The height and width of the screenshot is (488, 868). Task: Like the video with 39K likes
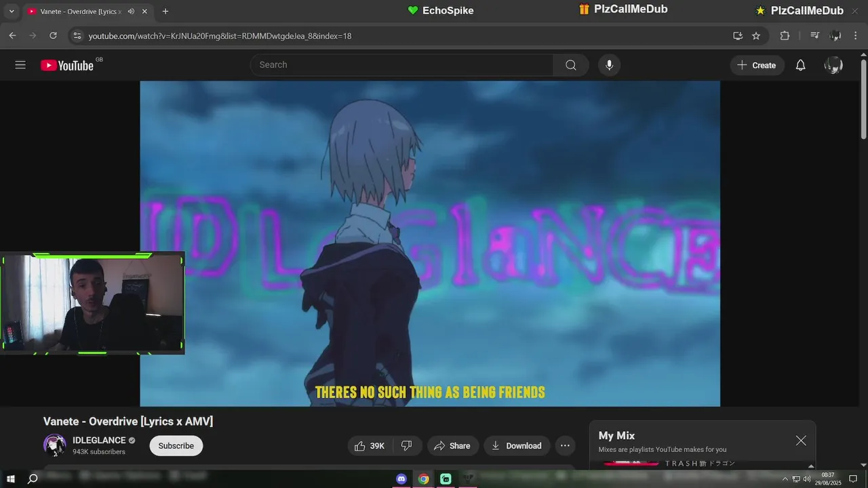click(370, 445)
